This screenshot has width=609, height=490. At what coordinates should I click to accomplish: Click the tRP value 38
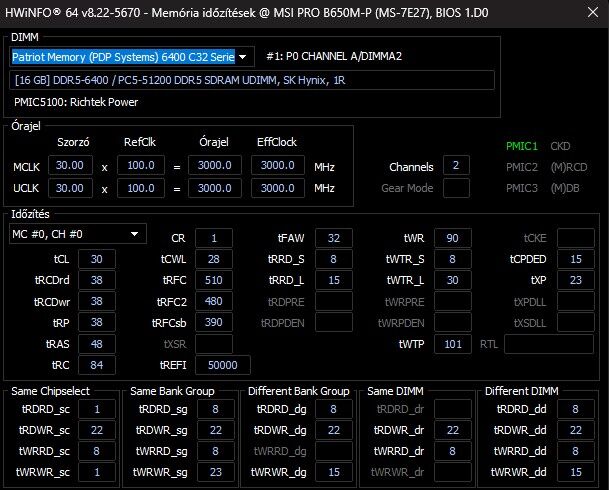(97, 322)
